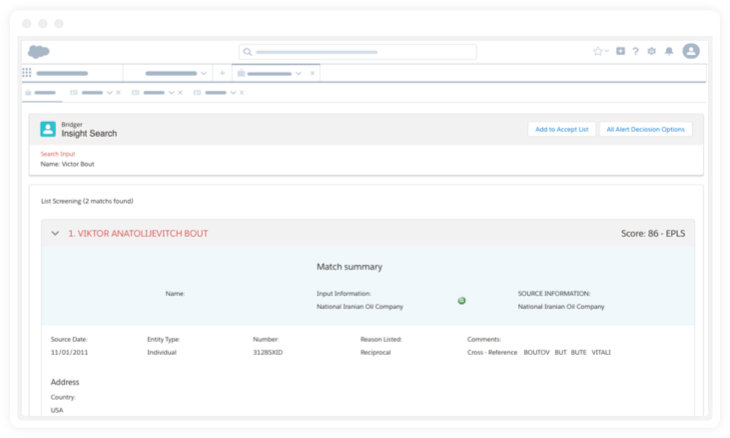Screen dimensions: 730x438
Task: Click the Name: Victor Bout text
Action: point(68,164)
